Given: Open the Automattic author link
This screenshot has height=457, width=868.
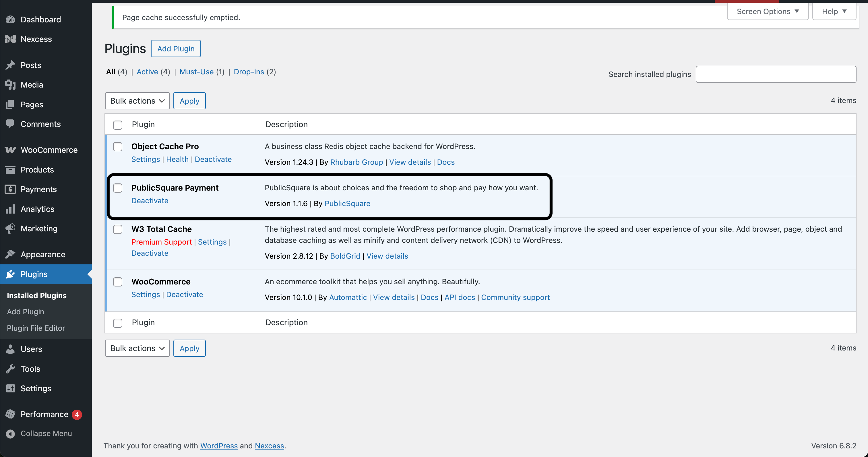Looking at the screenshot, I should pyautogui.click(x=348, y=297).
